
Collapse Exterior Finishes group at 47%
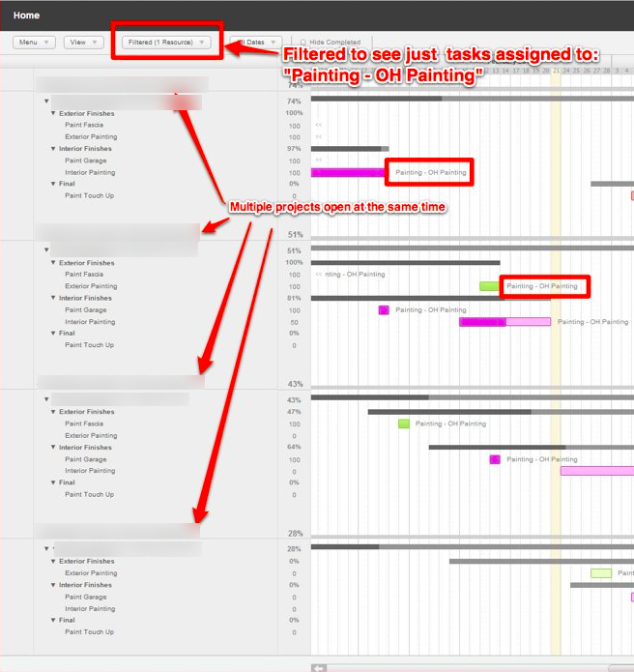pos(53,412)
